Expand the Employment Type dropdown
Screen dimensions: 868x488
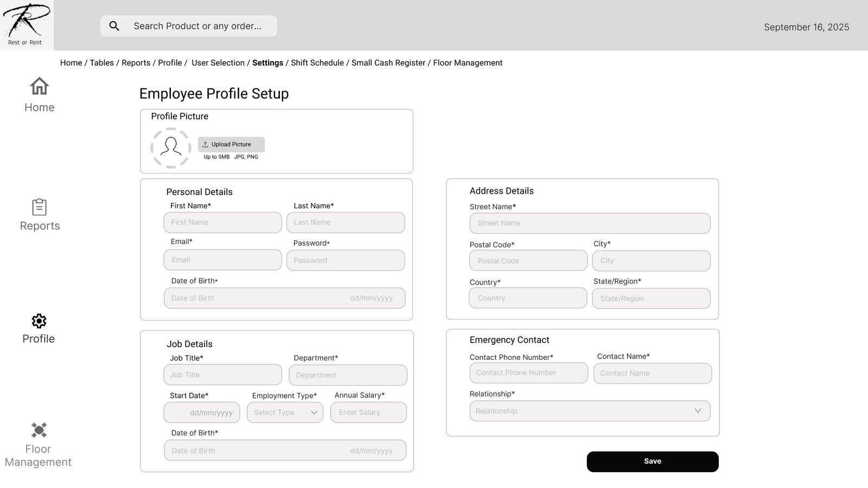[285, 413]
